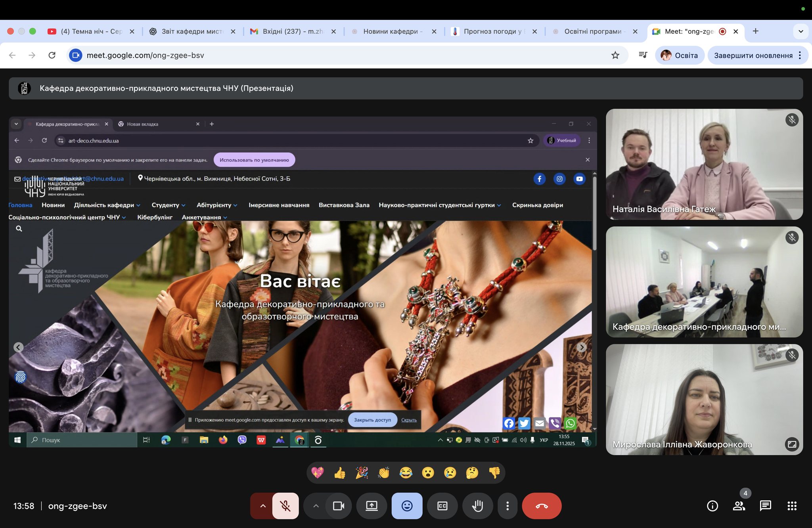The image size is (812, 528).
Task: Open meeting details info icon
Action: 712,506
